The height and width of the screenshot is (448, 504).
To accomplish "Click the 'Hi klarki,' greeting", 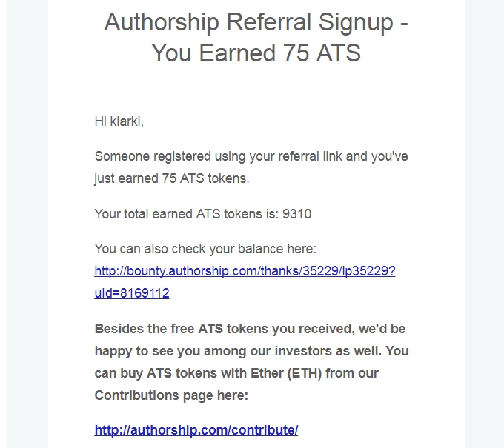I will click(x=119, y=121).
